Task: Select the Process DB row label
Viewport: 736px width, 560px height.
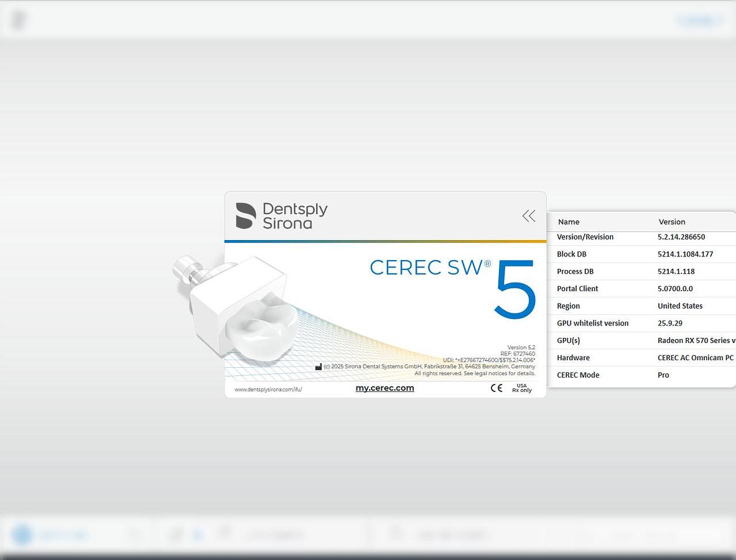Action: click(x=575, y=272)
